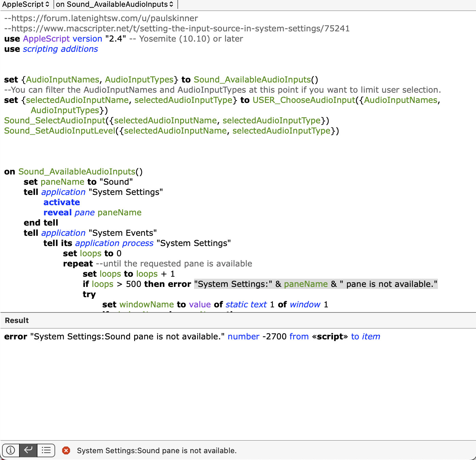Click the filter AudioInputNames comment line

point(223,90)
